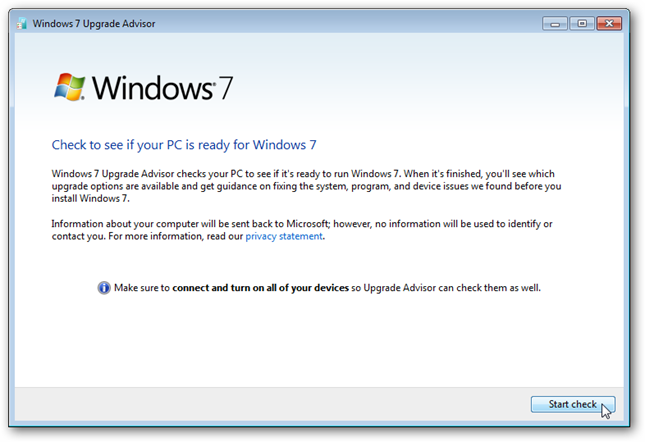645x442 pixels.
Task: Click the Start check button
Action: [573, 404]
